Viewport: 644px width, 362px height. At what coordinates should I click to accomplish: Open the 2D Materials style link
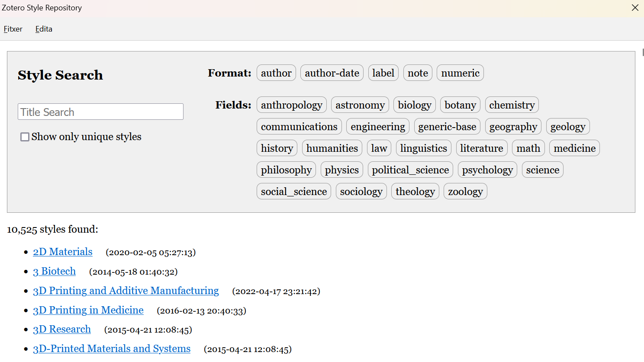pyautogui.click(x=63, y=252)
